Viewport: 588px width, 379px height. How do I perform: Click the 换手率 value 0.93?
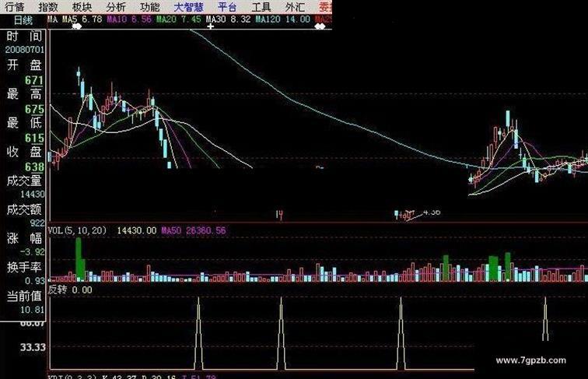point(34,281)
